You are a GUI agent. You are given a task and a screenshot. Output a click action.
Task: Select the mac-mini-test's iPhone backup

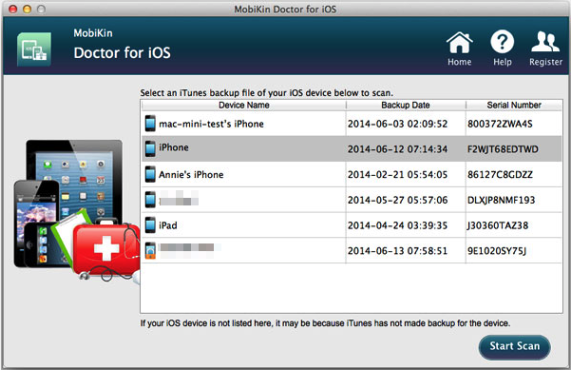pos(211,124)
